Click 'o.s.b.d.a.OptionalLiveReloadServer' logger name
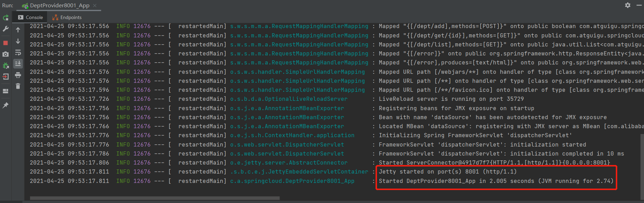Screen dimensions: 644x203 [289, 99]
